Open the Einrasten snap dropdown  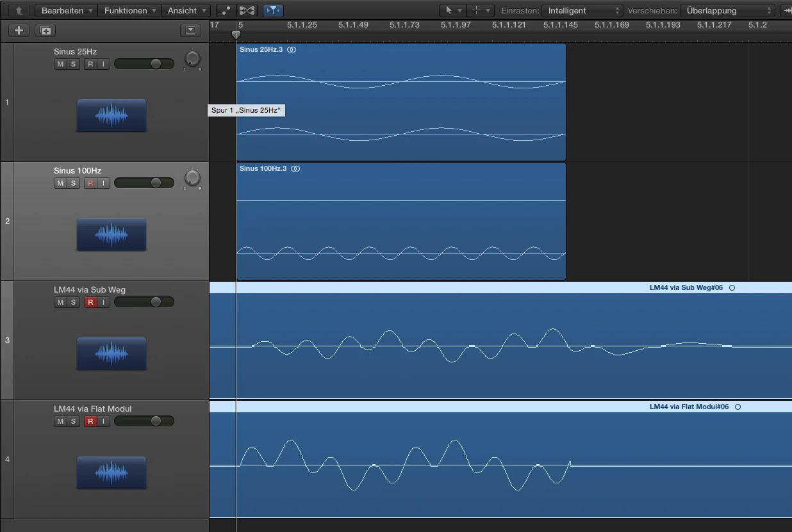coord(582,10)
